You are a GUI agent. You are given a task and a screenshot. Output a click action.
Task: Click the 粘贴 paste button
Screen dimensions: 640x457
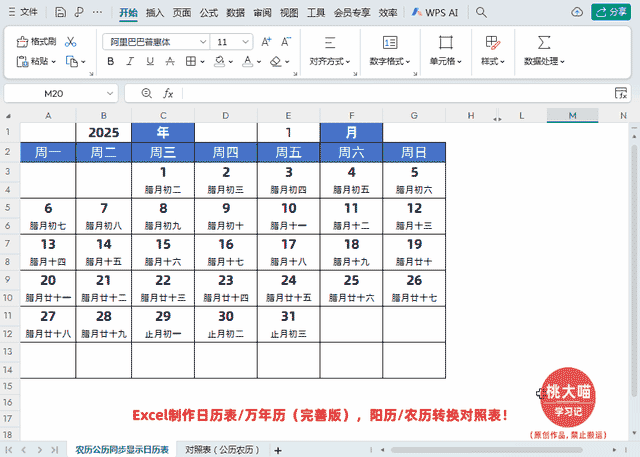pos(33,61)
